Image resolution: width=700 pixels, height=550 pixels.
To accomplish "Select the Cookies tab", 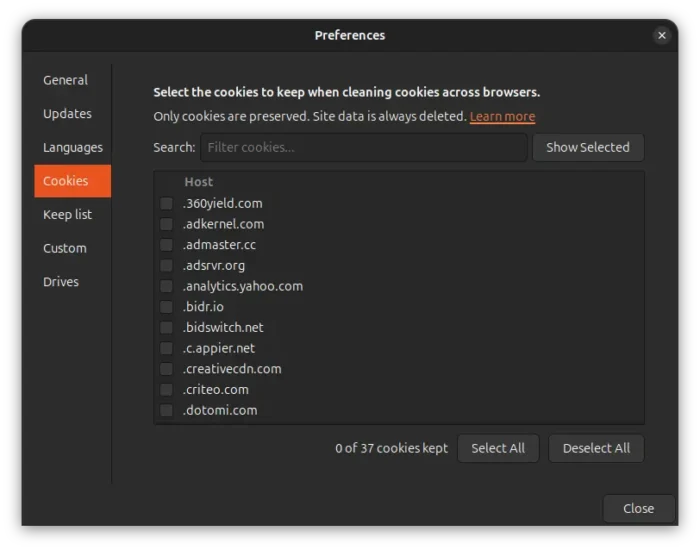I will (66, 181).
